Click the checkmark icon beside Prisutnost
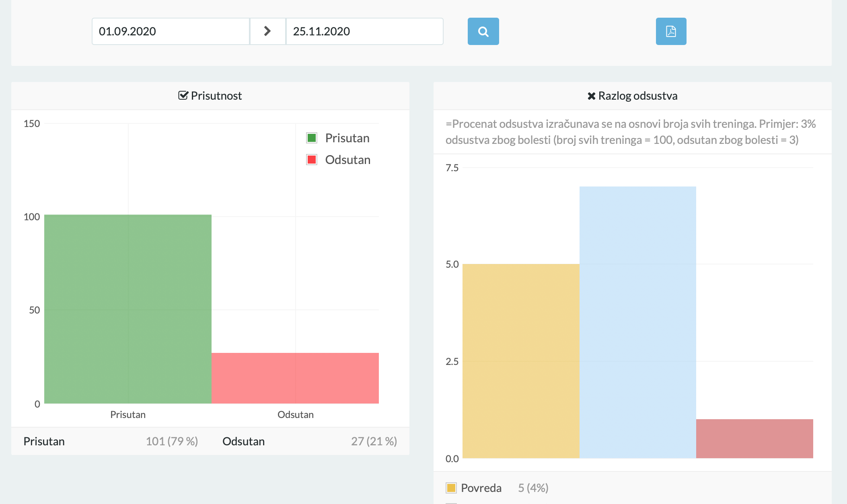Viewport: 847px width, 504px height. [183, 96]
